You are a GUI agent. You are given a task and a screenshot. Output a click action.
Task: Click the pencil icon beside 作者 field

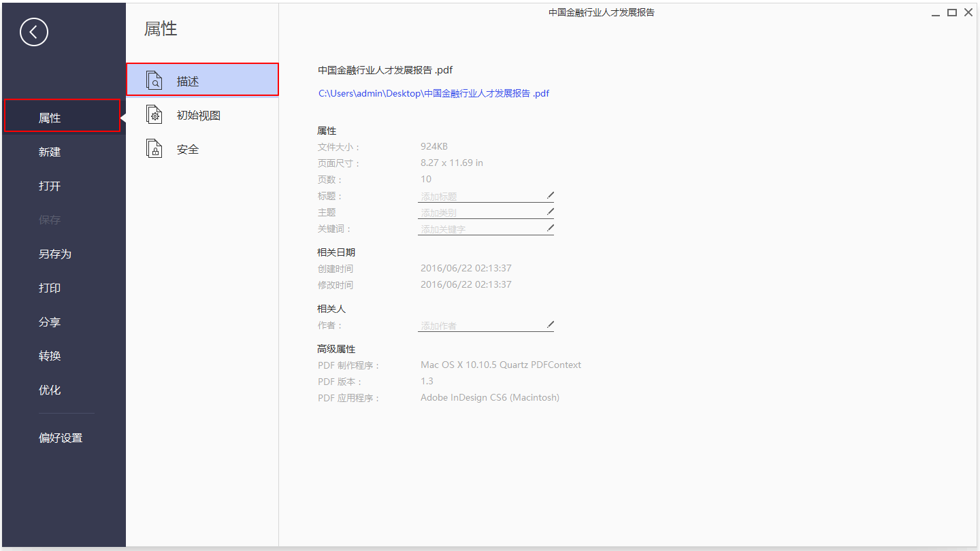551,324
